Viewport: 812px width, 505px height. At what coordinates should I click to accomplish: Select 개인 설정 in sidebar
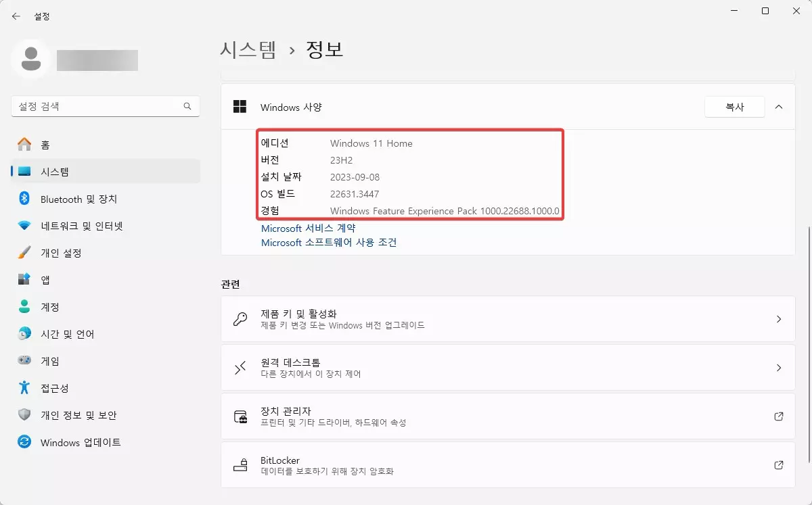[106, 253]
